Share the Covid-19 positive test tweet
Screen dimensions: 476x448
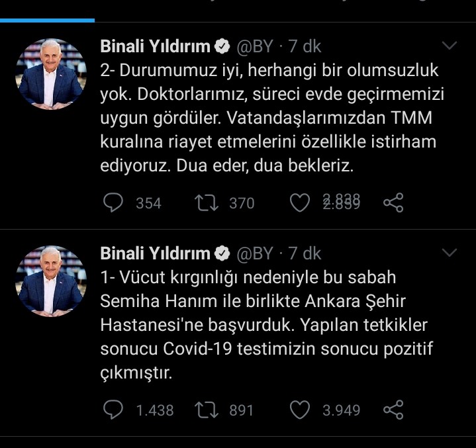click(393, 410)
